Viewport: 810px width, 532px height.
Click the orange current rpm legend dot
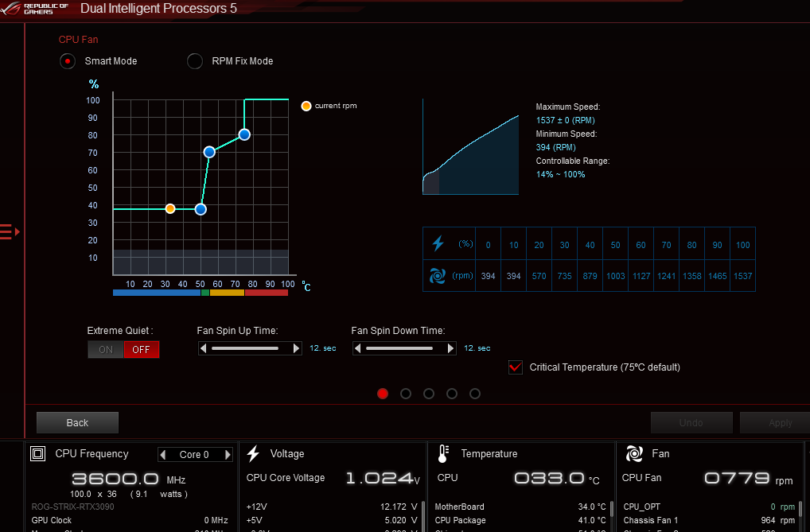tap(306, 106)
